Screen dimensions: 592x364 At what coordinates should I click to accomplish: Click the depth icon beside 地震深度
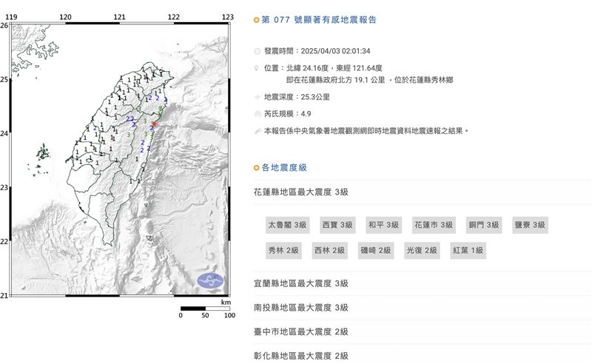pyautogui.click(x=258, y=97)
